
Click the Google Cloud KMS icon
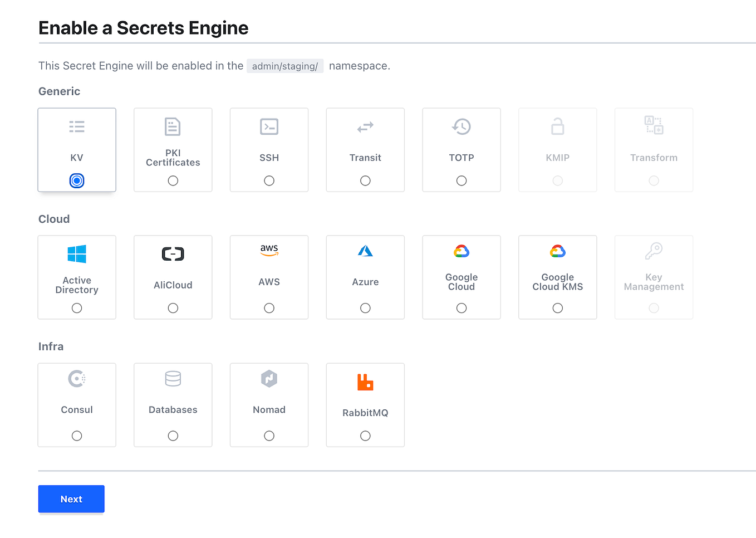(x=557, y=251)
